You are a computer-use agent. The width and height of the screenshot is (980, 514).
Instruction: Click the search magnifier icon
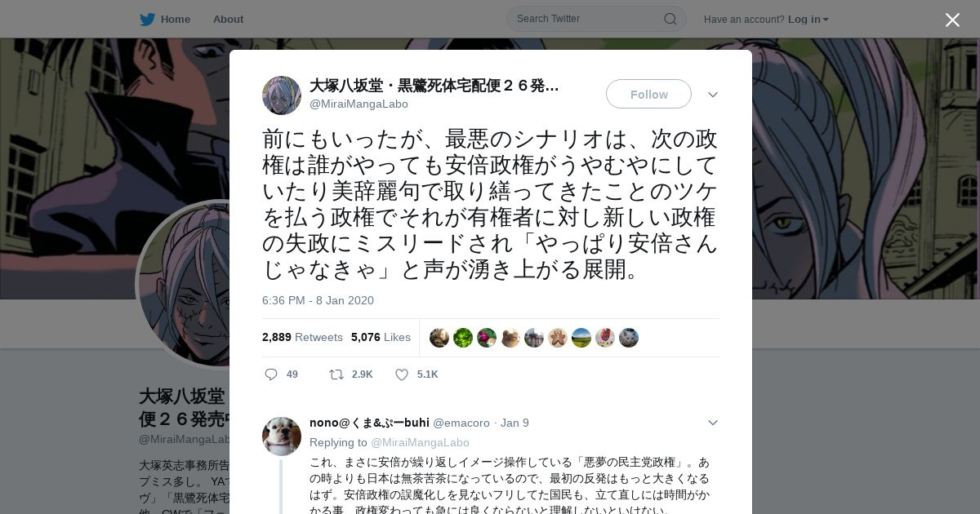(670, 19)
